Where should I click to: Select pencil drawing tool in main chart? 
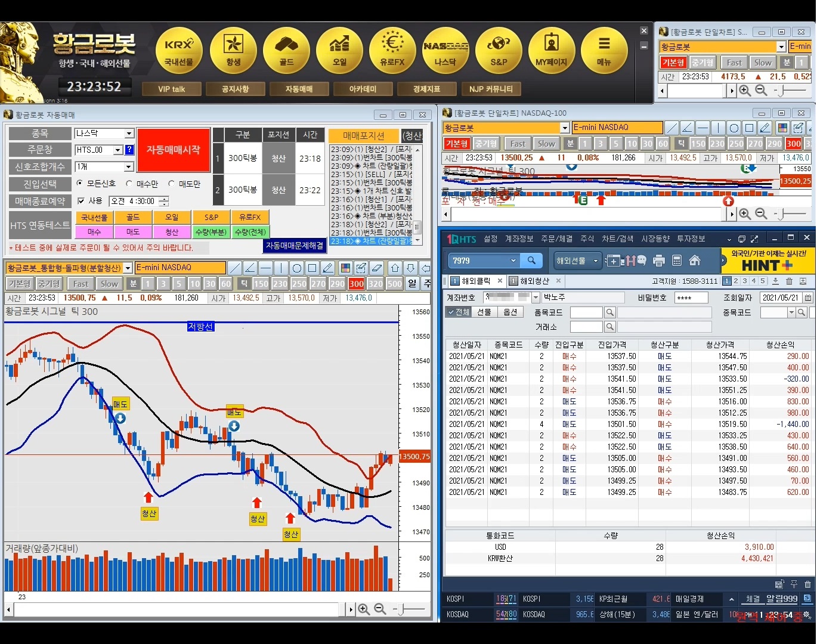(328, 268)
